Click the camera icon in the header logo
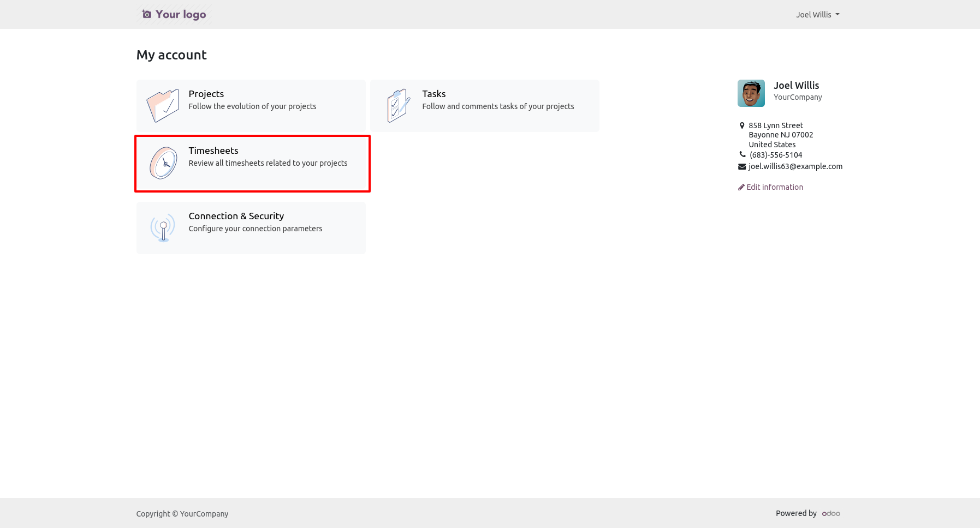980x528 pixels. click(x=146, y=14)
